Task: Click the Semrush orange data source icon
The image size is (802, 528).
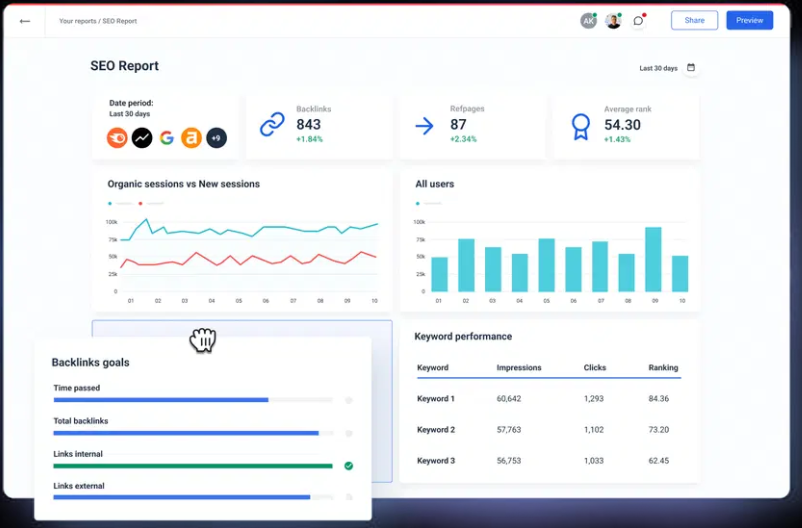Action: [117, 138]
